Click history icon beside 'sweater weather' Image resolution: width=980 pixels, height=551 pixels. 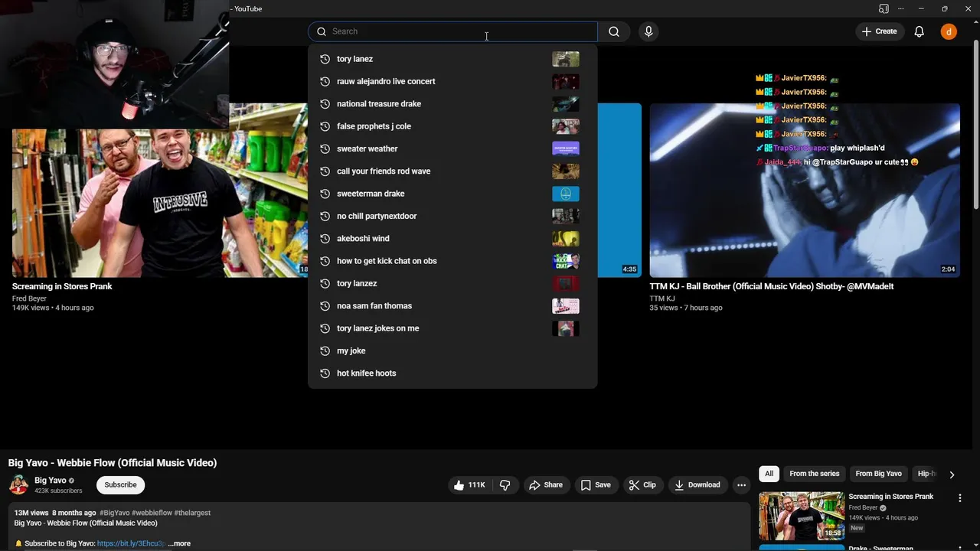[x=325, y=148]
